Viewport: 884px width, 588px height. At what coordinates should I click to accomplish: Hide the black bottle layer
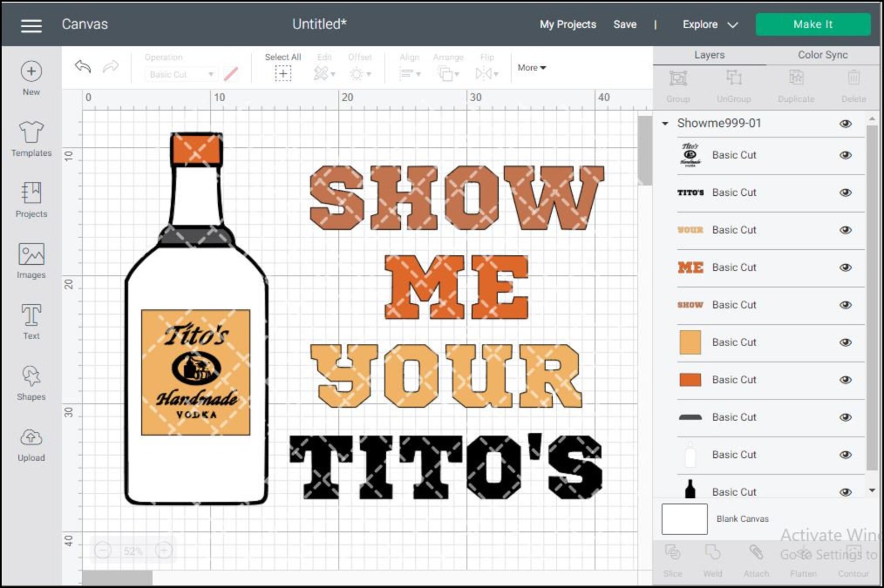[846, 492]
